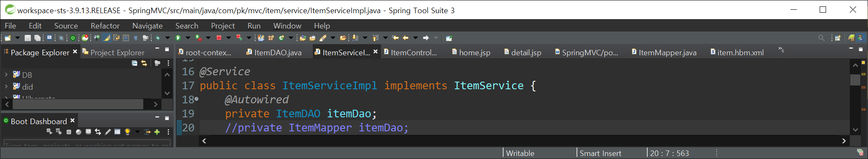Image resolution: width=868 pixels, height=159 pixels.
Task: Click the Open Perspective icon
Action: click(x=838, y=38)
